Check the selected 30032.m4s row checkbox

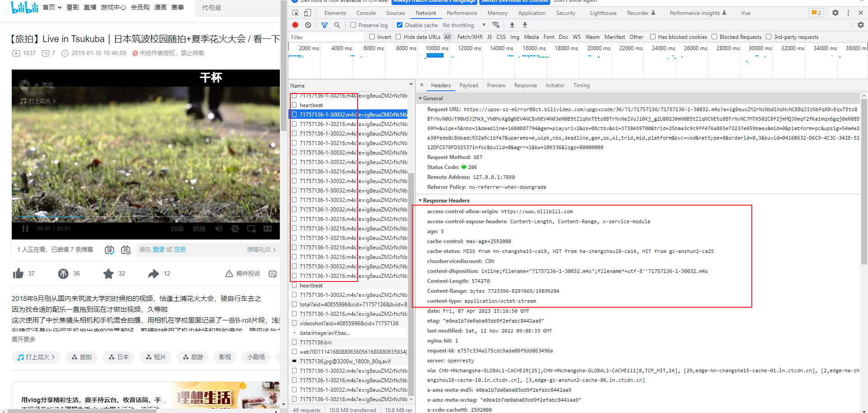(294, 114)
